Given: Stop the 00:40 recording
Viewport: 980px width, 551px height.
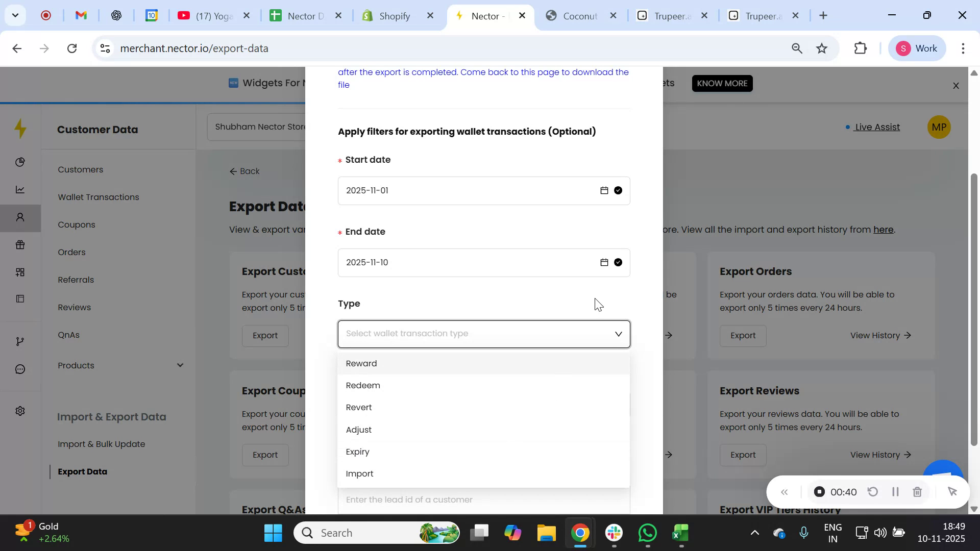Looking at the screenshot, I should 819,491.
